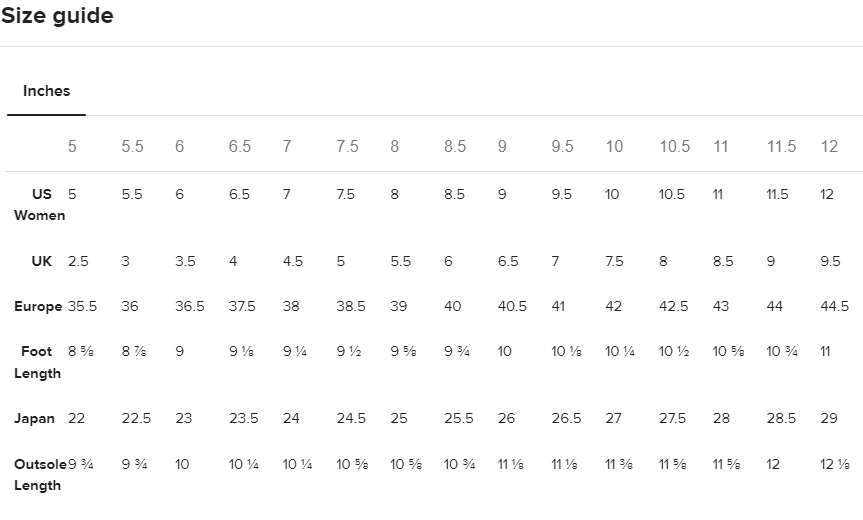This screenshot has width=863, height=520.
Task: Click Japan size 24.5 cell
Action: [x=351, y=419]
